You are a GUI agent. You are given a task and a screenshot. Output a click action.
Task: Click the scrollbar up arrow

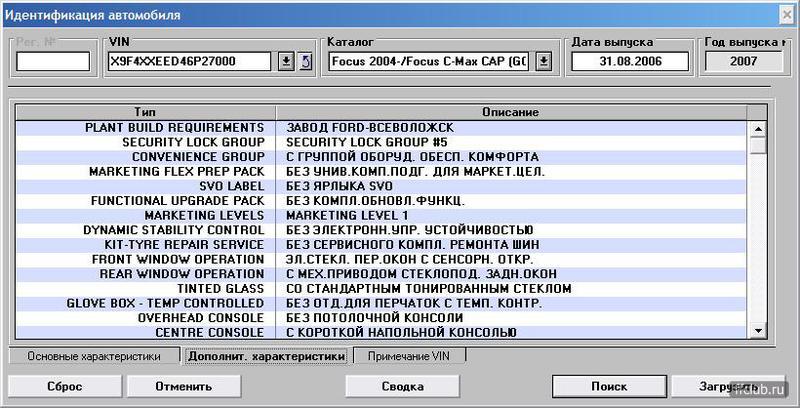tap(759, 129)
